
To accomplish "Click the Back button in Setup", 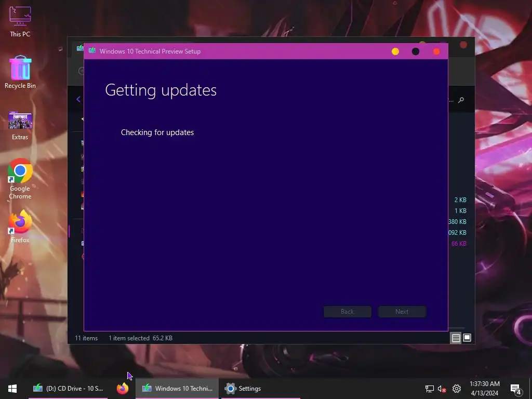I will point(348,312).
